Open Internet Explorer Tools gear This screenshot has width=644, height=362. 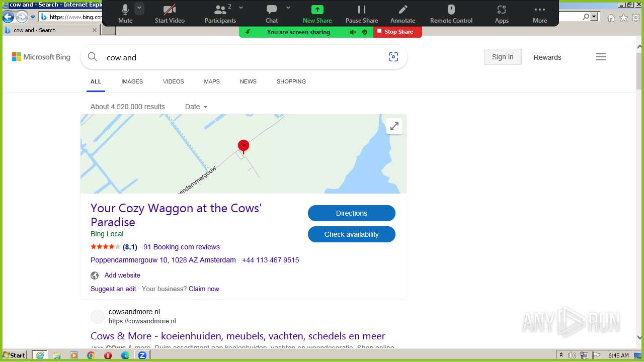tap(636, 18)
